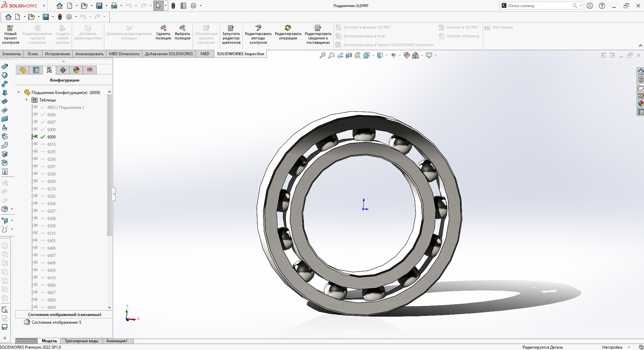Open Трехмерные виды bottom tab

click(81, 341)
